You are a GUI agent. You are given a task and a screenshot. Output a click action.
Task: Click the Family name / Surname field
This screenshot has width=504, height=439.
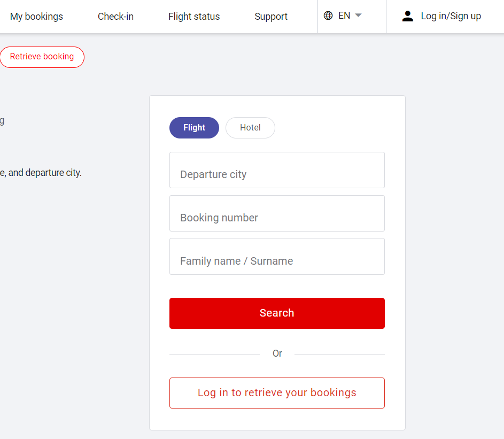277,256
